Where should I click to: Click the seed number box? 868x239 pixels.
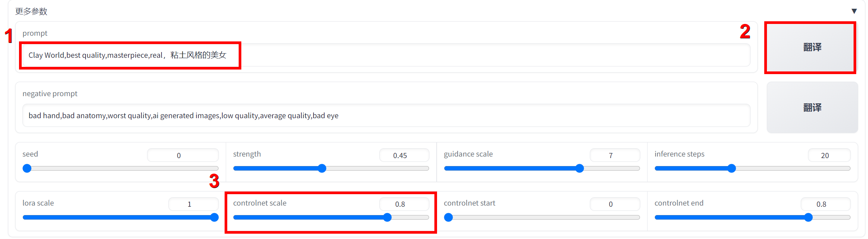(x=182, y=155)
